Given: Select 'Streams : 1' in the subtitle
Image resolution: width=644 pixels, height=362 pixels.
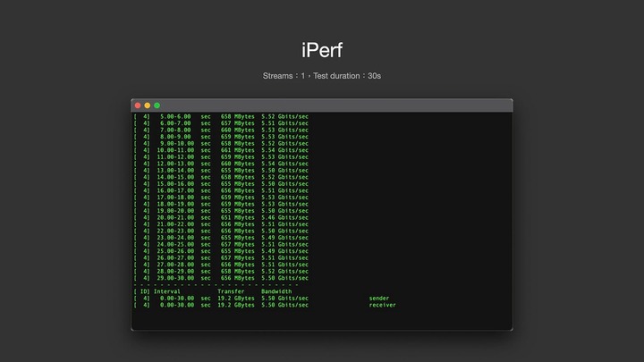Looking at the screenshot, I should coord(284,76).
